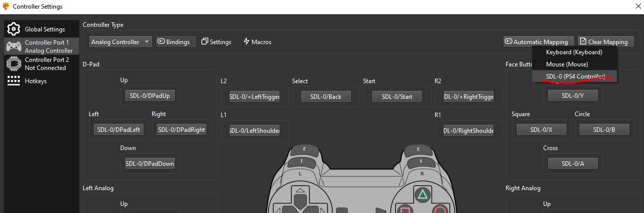This screenshot has height=213, width=644.
Task: Close the Controller Settings window
Action: (637, 7)
